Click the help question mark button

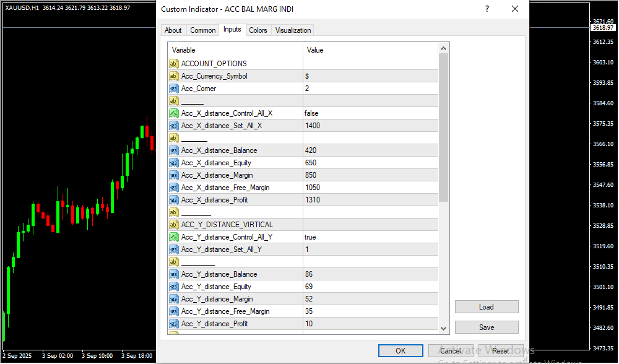point(487,9)
